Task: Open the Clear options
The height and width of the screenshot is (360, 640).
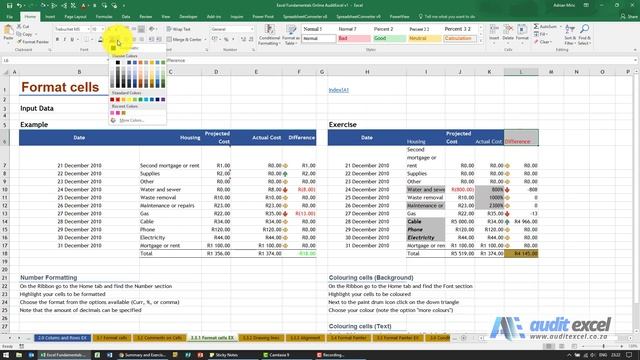Action: point(543,42)
